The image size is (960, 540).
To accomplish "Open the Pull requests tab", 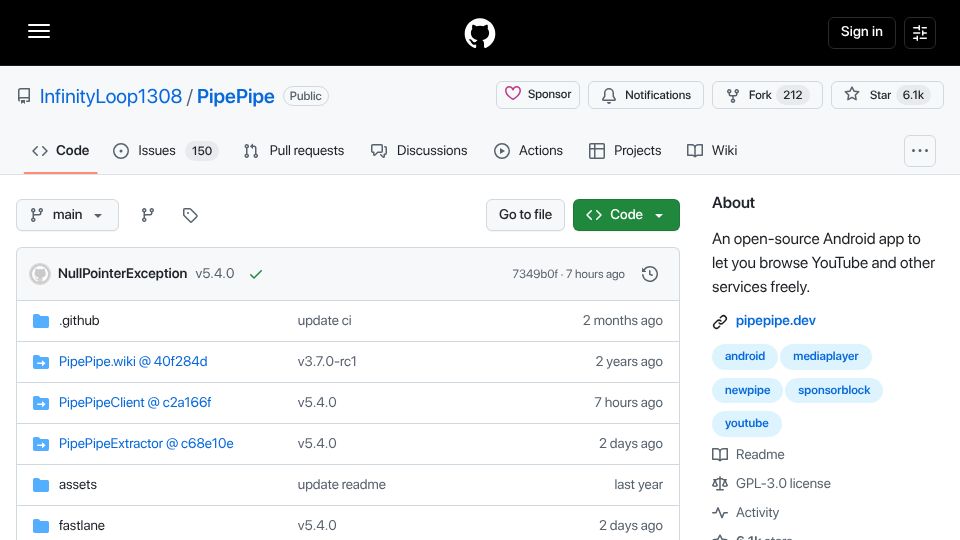I will pyautogui.click(x=294, y=151).
